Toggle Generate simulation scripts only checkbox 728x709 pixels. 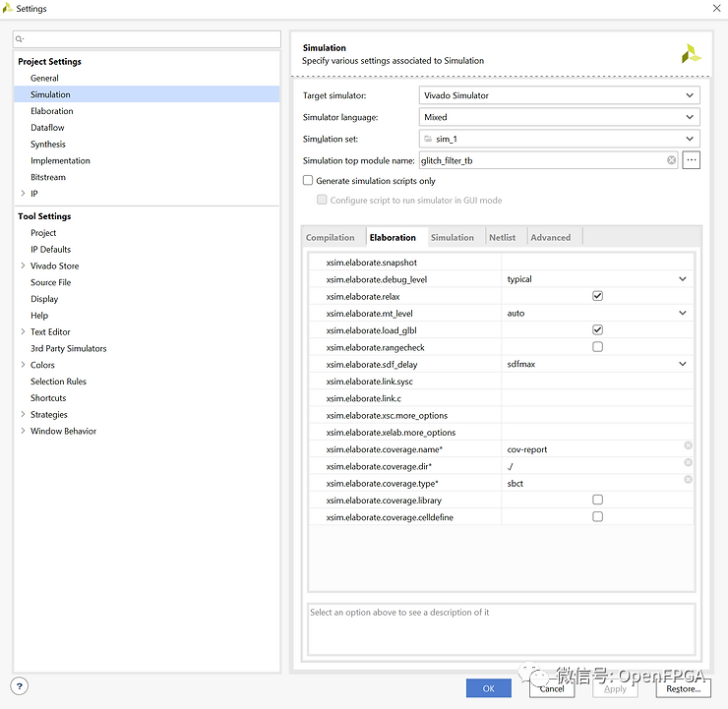pyautogui.click(x=308, y=181)
